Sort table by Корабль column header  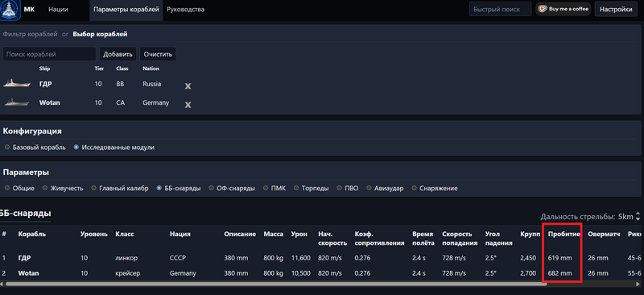click(32, 234)
